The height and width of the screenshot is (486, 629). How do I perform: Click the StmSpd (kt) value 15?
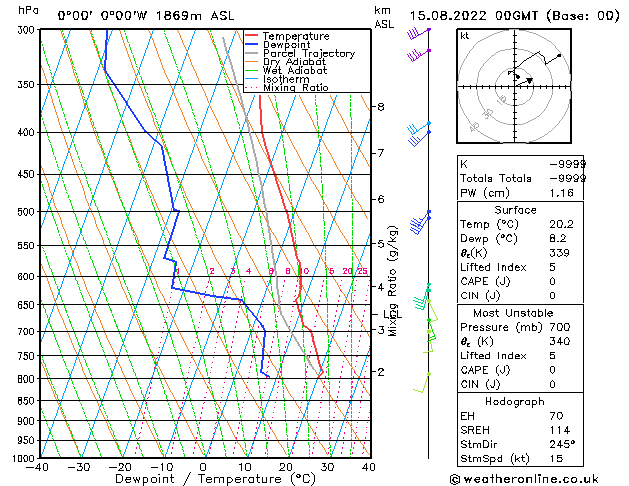(x=556, y=459)
